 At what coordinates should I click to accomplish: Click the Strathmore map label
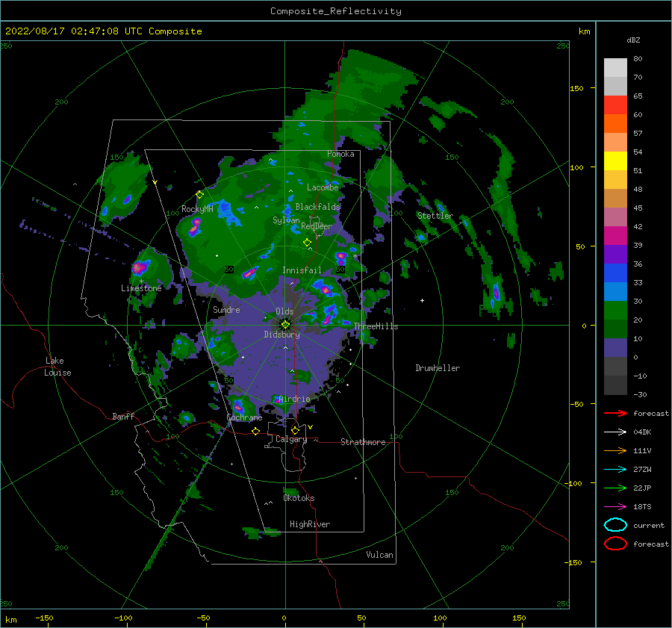coord(363,442)
